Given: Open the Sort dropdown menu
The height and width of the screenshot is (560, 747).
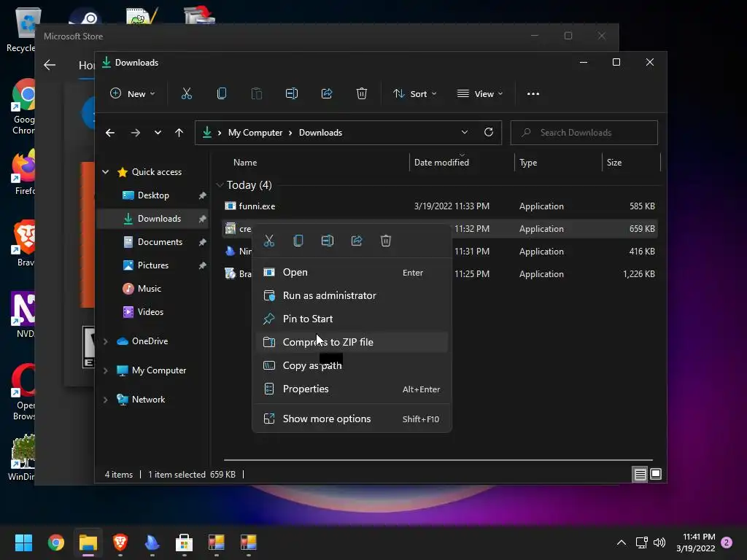Looking at the screenshot, I should pos(414,94).
